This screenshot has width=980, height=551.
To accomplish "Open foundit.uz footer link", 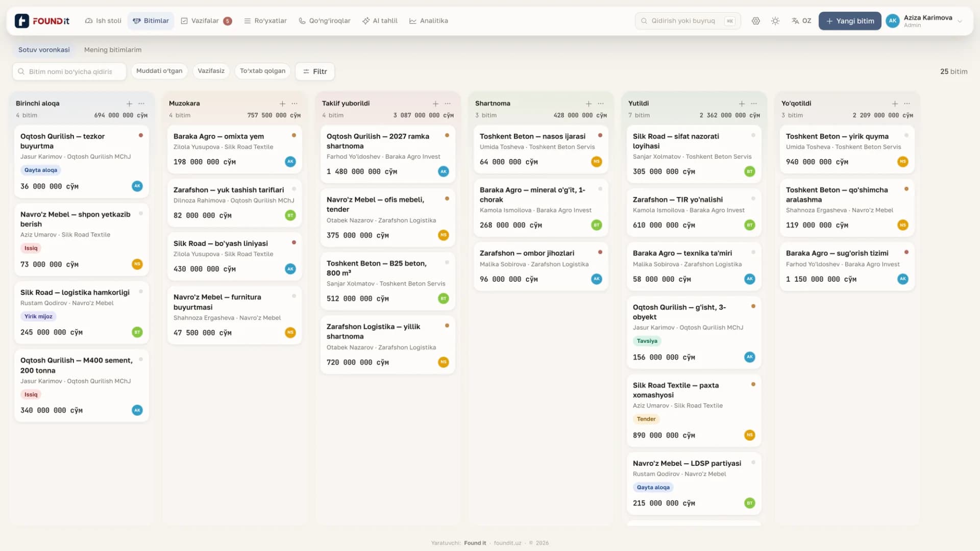I will pos(507,543).
